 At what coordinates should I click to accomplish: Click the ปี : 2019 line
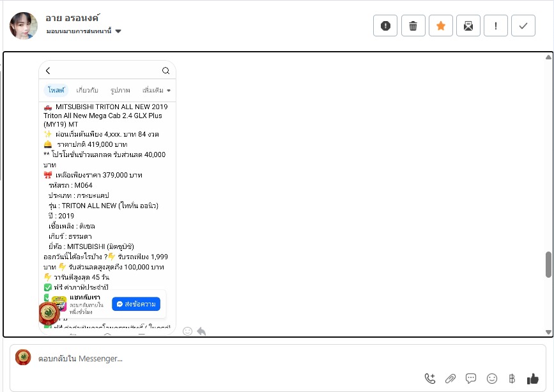point(61,216)
